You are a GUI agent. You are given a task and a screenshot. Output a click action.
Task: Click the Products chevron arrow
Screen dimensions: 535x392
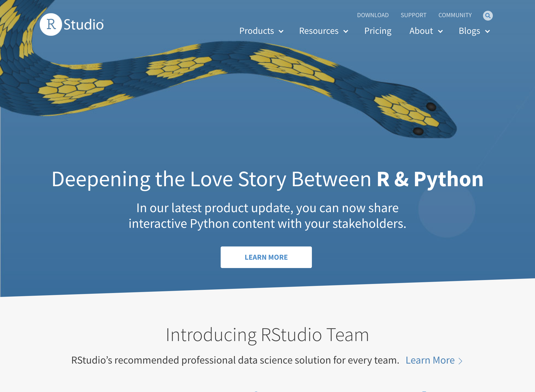coord(281,31)
